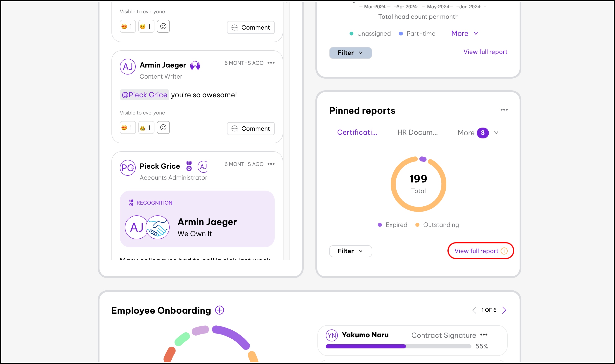
Task: Open Filter dropdown in Pinned reports
Action: (x=350, y=251)
